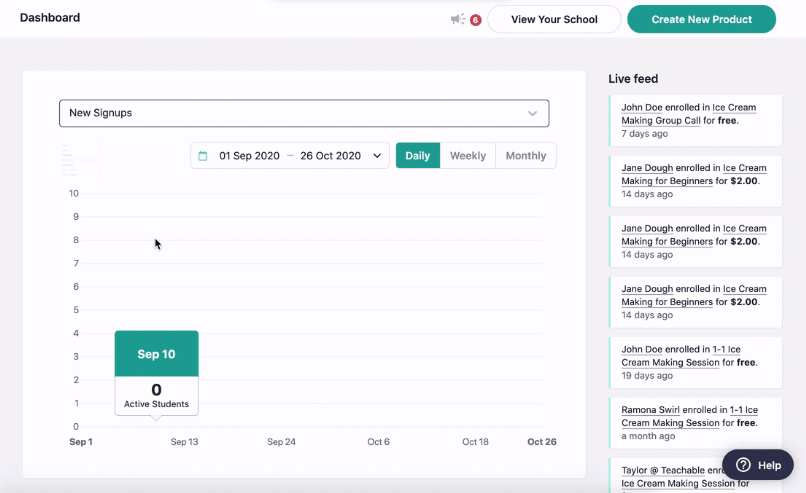806x493 pixels.
Task: Open the 1-1 Ice Cream Making Session link
Action: tap(689, 356)
